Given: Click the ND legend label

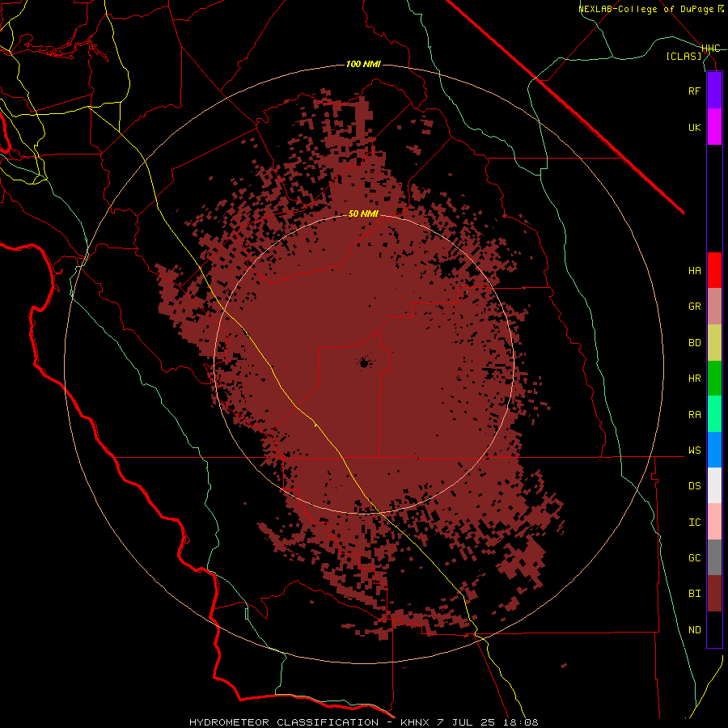Looking at the screenshot, I should (x=694, y=629).
